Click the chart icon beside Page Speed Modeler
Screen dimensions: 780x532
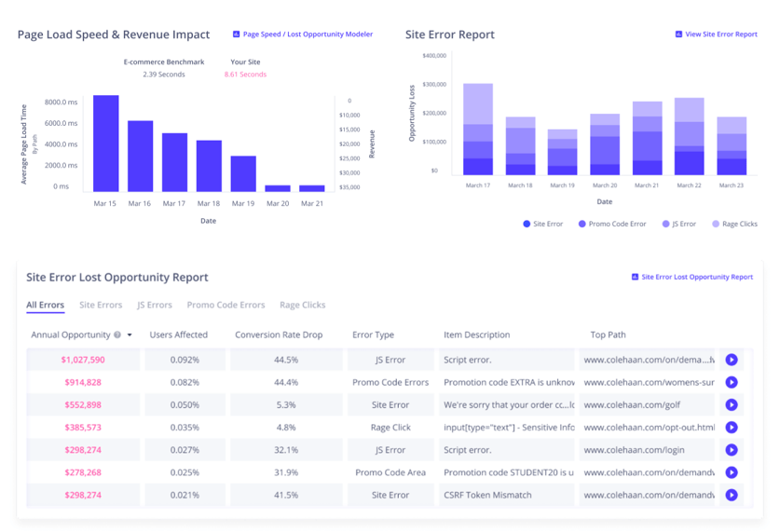point(237,34)
